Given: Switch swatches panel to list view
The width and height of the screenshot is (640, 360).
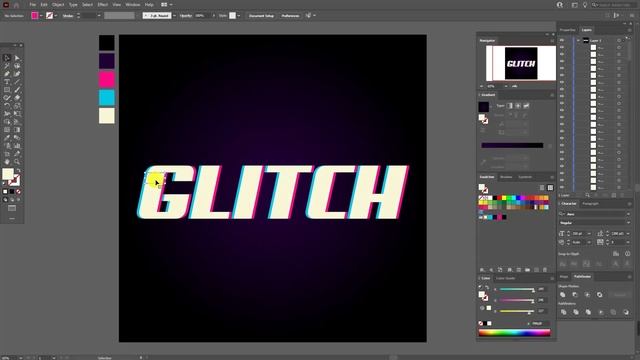Looking at the screenshot, I should [x=542, y=188].
